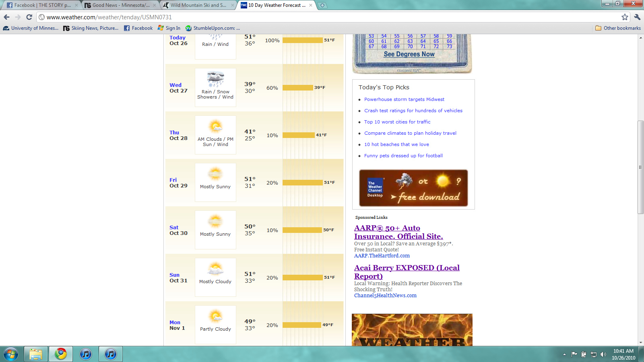Bookmark this page using the star icon
This screenshot has width=644, height=362.
625,17
